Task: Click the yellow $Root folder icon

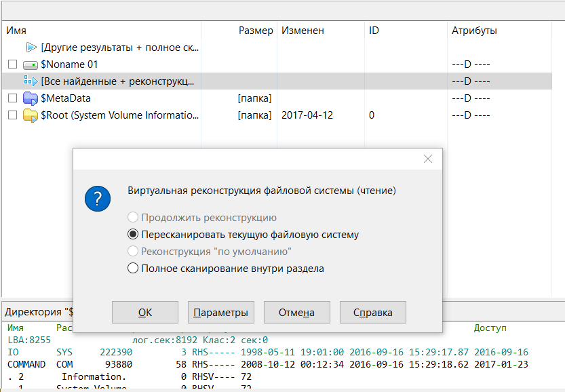Action: pos(28,115)
